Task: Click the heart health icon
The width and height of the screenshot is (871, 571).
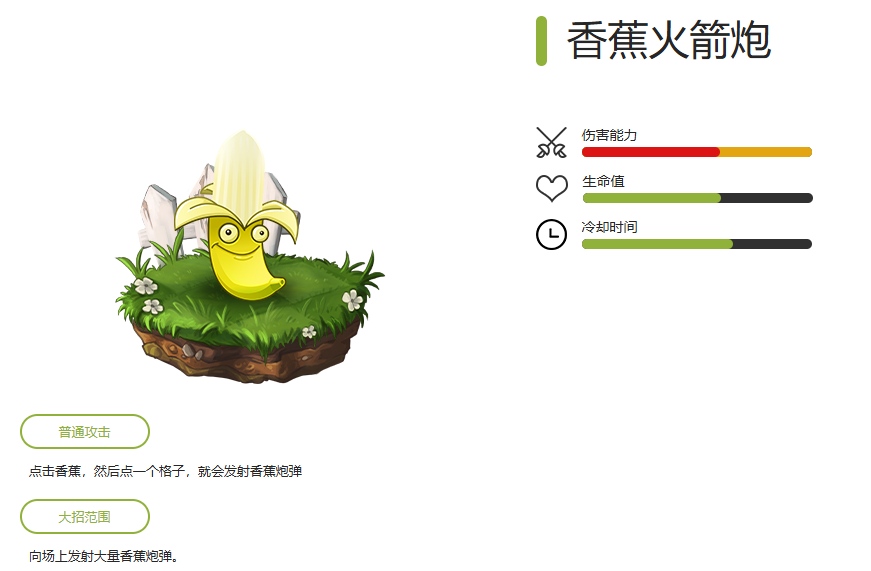Action: pyautogui.click(x=552, y=188)
